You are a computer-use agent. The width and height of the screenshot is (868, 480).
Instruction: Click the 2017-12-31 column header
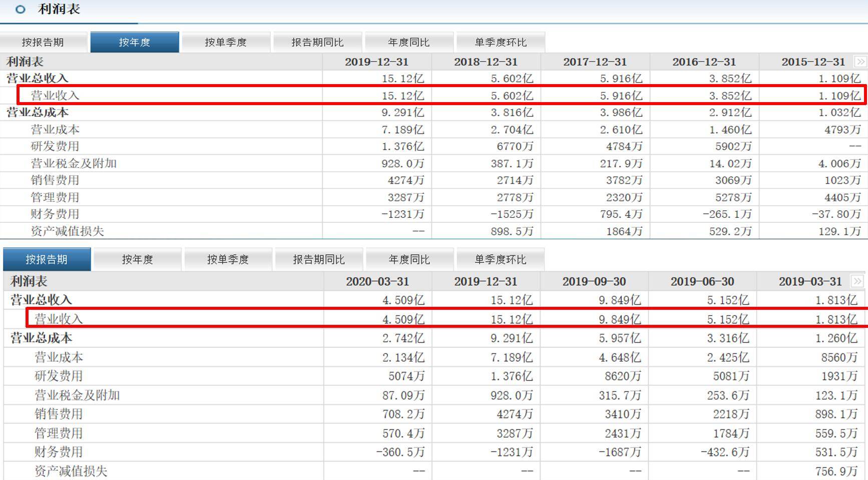[x=595, y=62]
